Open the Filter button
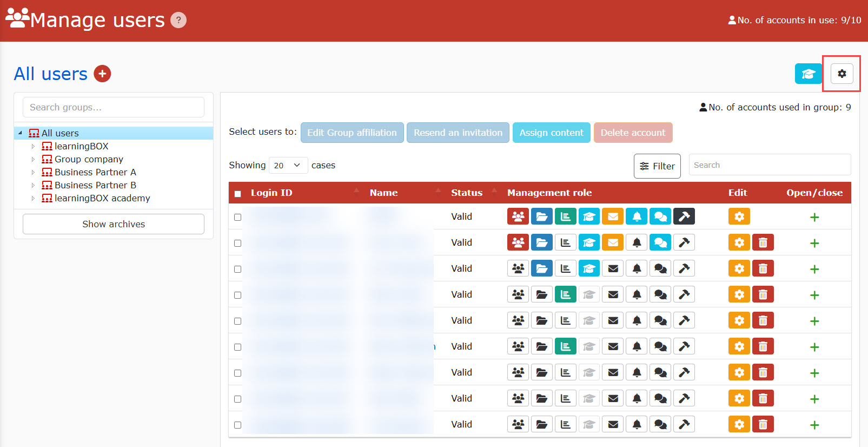 [657, 166]
